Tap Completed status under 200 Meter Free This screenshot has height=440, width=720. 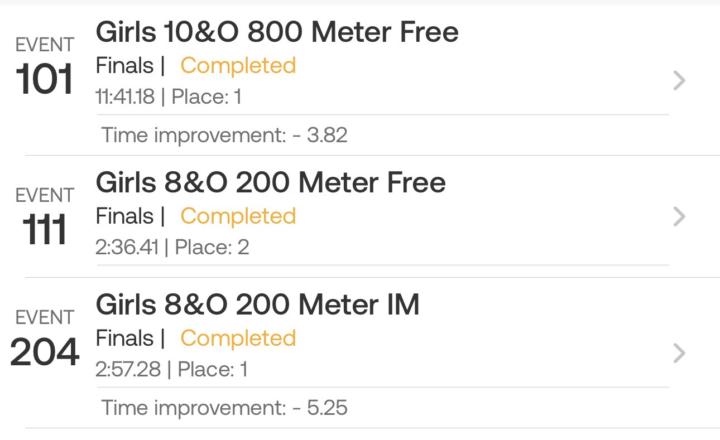tap(238, 216)
